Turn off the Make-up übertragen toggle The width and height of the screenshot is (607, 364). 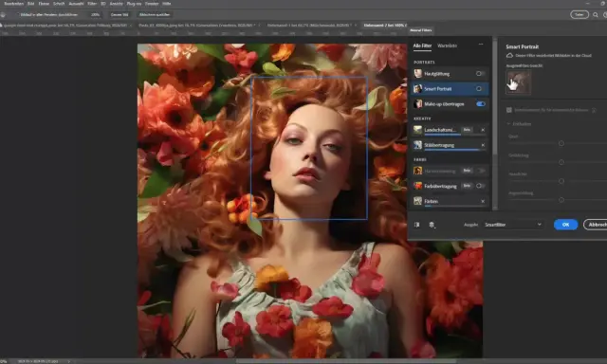coord(481,104)
